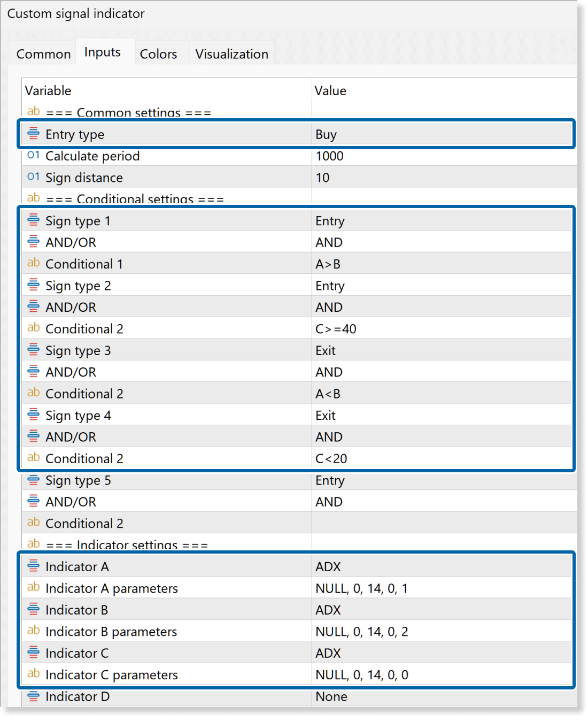Switch to the Colors tab

tap(158, 54)
